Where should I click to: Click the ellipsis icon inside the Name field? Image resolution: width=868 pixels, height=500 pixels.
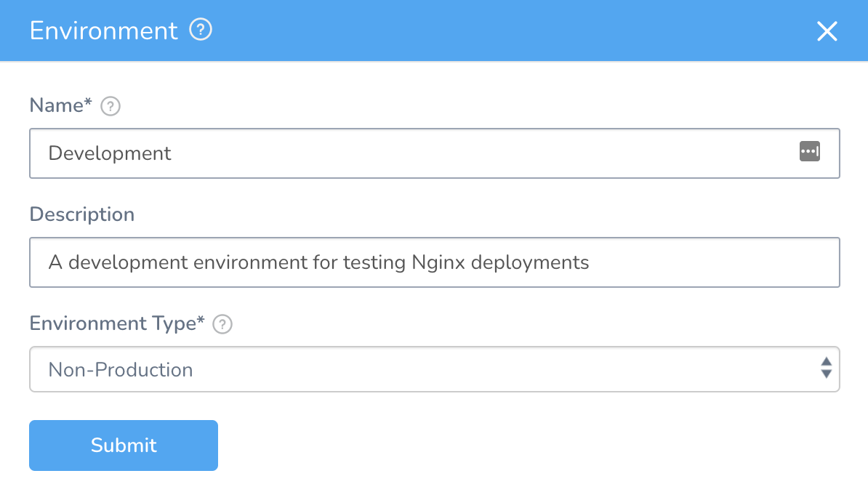pyautogui.click(x=810, y=152)
